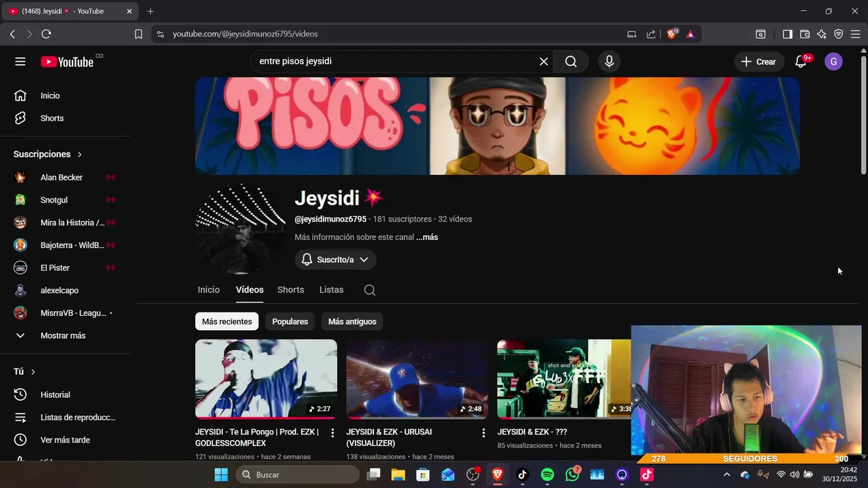Open Brave VPN shield icon
Screen dimensions: 868x488
pyautogui.click(x=839, y=34)
